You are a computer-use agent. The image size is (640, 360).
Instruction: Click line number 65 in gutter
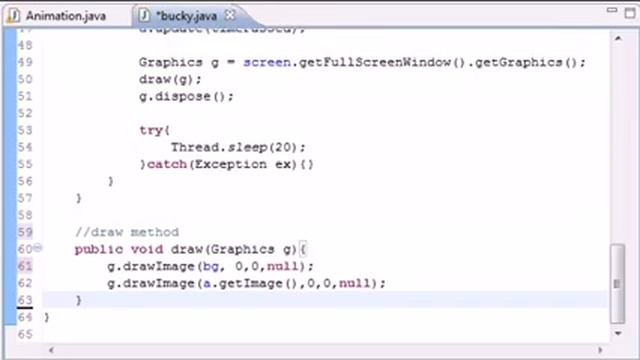[25, 334]
